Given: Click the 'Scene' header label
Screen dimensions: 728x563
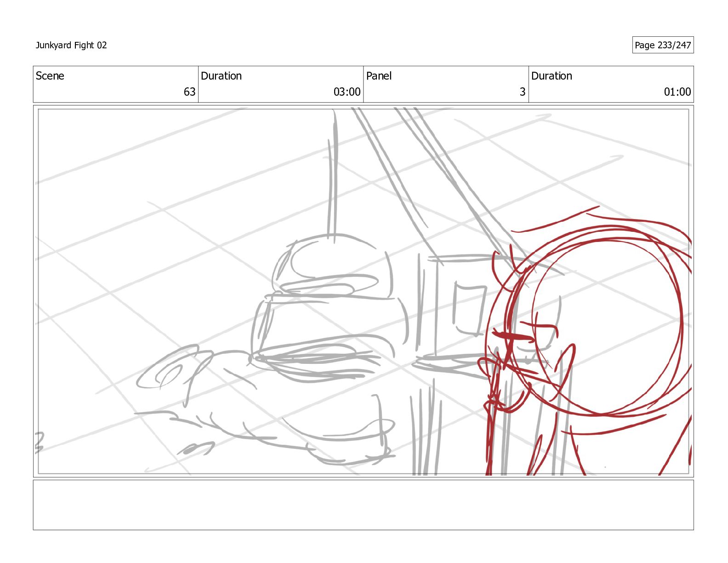Looking at the screenshot, I should [50, 76].
